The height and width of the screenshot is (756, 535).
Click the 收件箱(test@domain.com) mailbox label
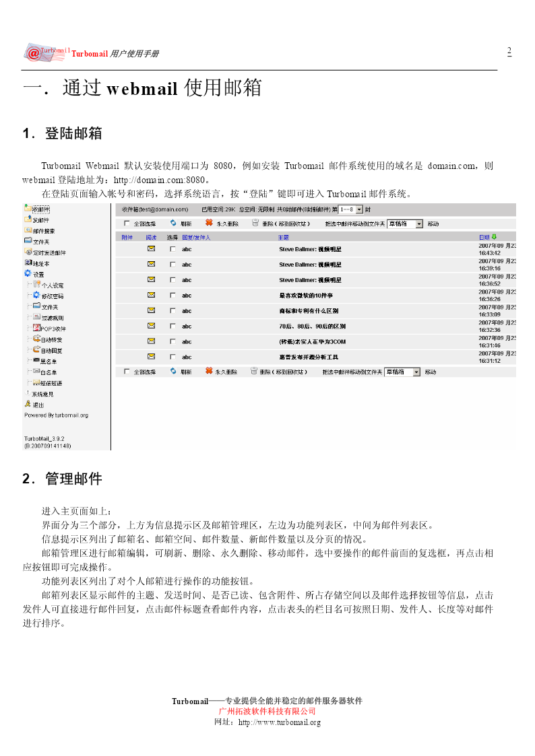(x=155, y=210)
